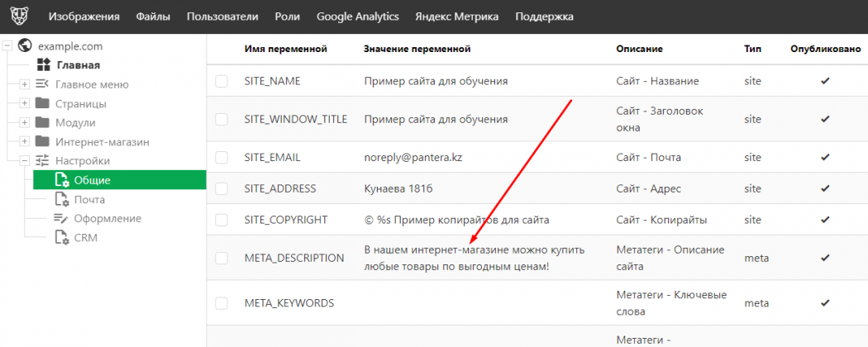This screenshot has height=347, width=868.
Task: Expand the Интернет-магазин tree node
Action: pyautogui.click(x=25, y=142)
